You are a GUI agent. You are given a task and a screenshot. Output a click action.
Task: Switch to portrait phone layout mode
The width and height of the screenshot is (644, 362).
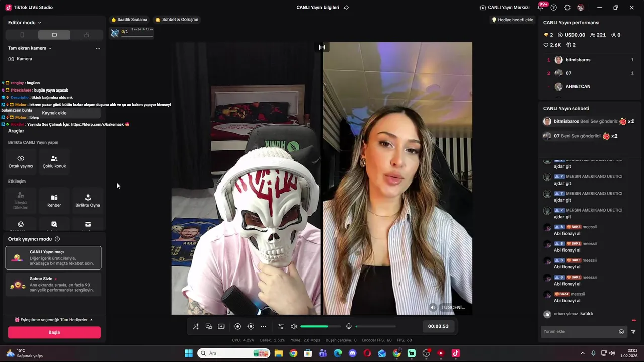pos(22,35)
